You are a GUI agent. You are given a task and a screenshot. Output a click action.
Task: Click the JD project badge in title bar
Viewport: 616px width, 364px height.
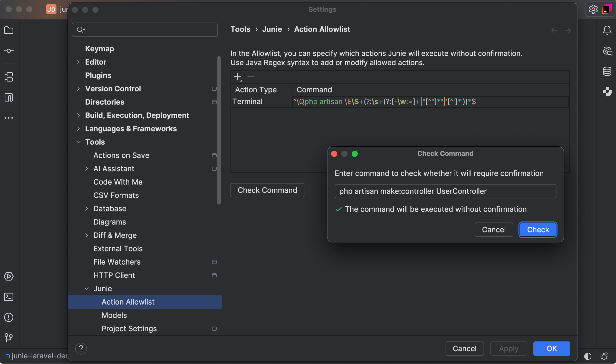click(51, 9)
